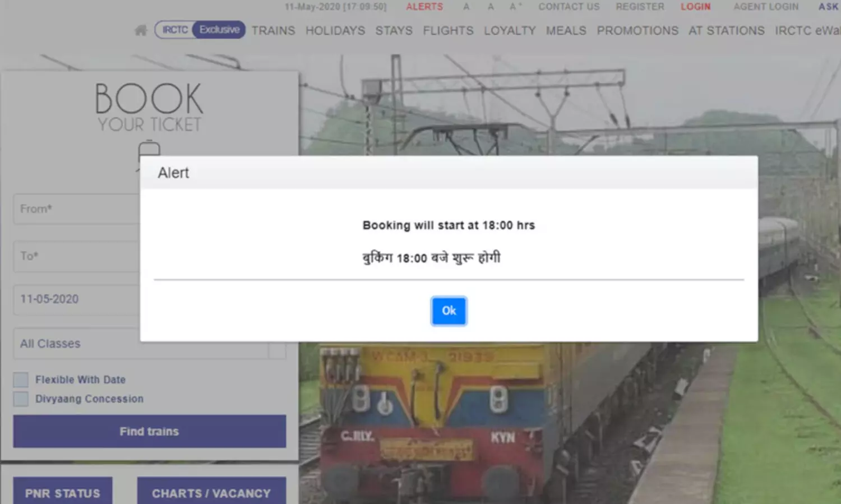The image size is (841, 504).
Task: Click the IRCTC Exclusive badge
Action: click(200, 30)
